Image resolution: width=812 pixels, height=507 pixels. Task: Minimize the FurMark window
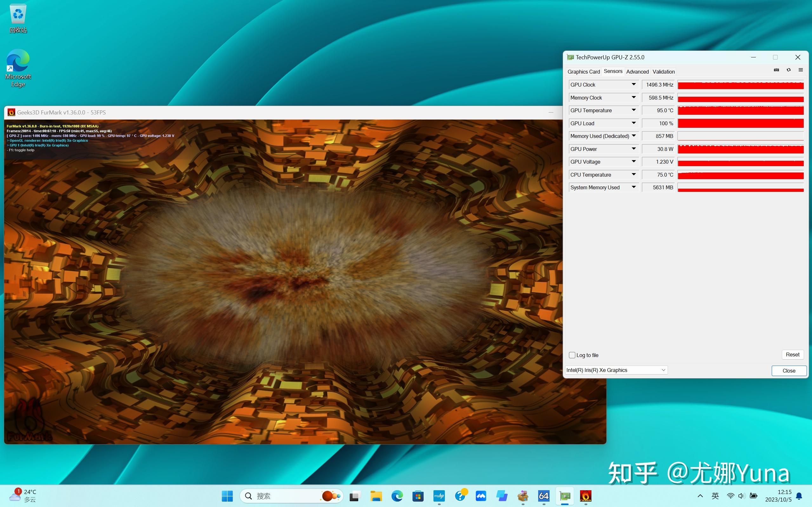pos(551,112)
